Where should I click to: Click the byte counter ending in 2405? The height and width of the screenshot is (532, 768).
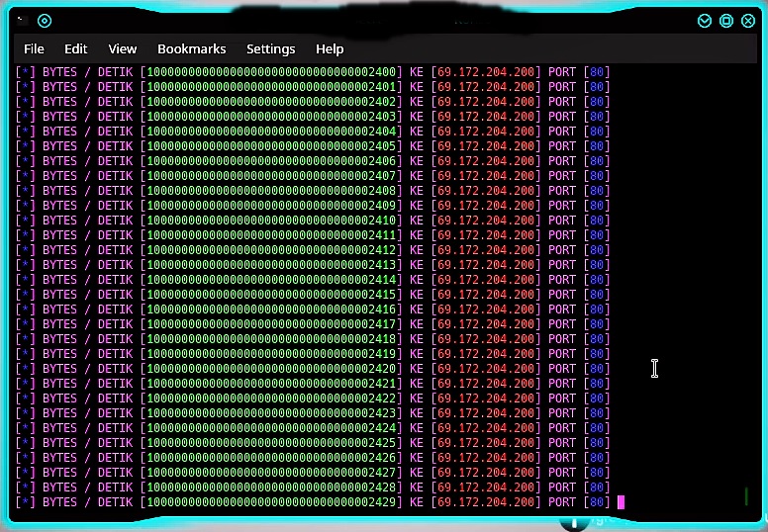271,146
